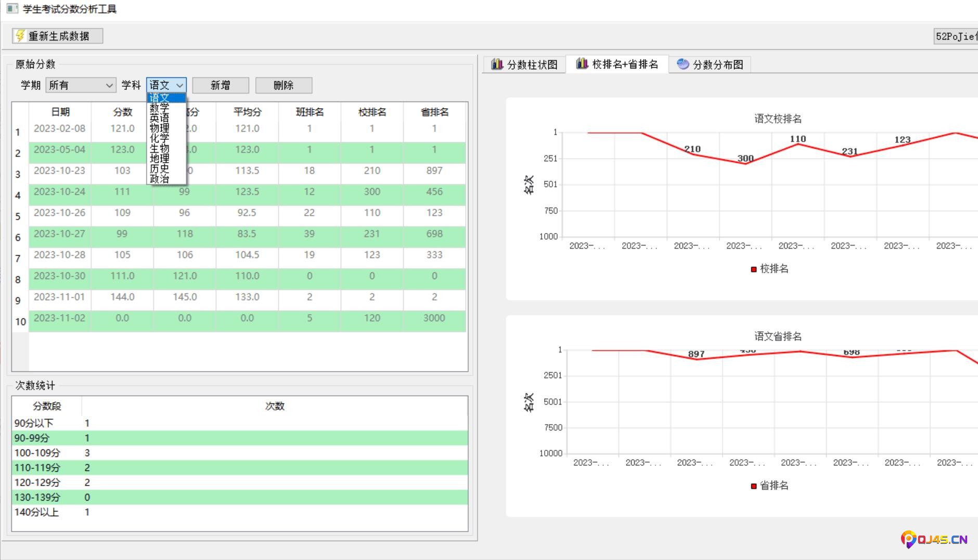Click the lightning icon on regenerate data button
The height and width of the screenshot is (560, 978).
pos(20,35)
